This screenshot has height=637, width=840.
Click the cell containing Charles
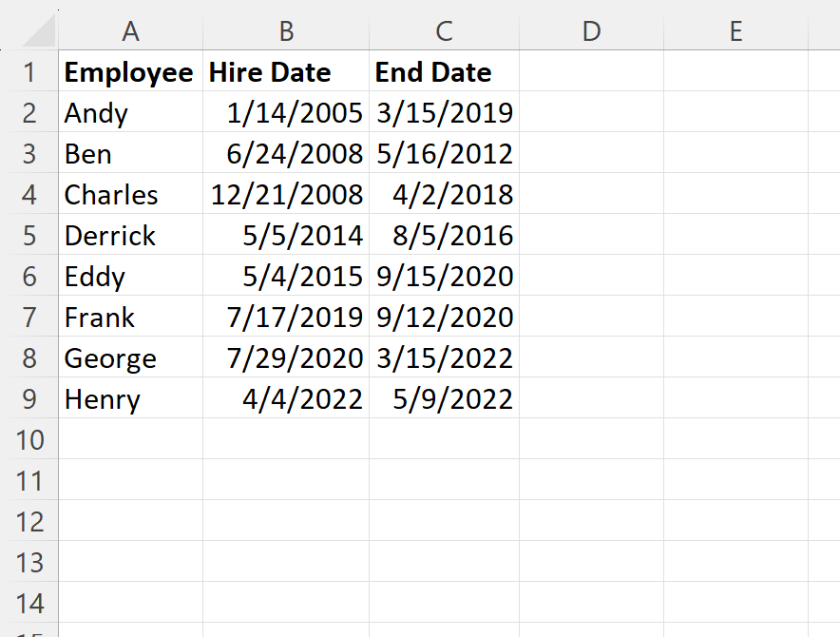tap(129, 195)
